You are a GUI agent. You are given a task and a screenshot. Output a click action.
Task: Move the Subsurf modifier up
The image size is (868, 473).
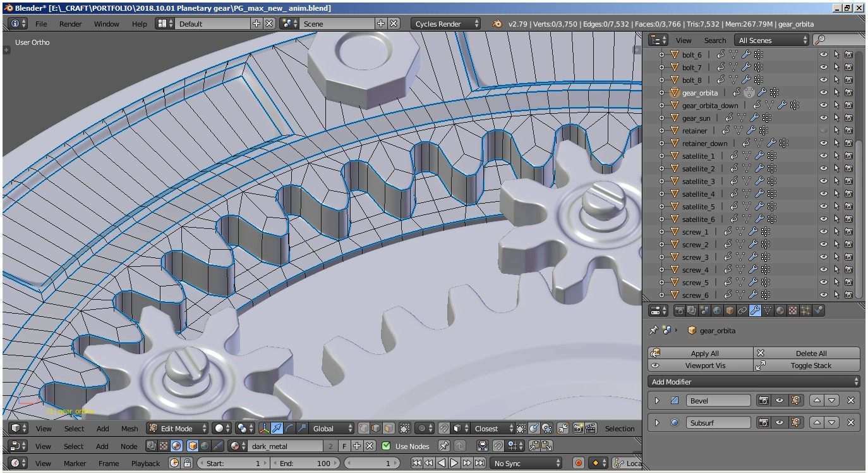[817, 422]
